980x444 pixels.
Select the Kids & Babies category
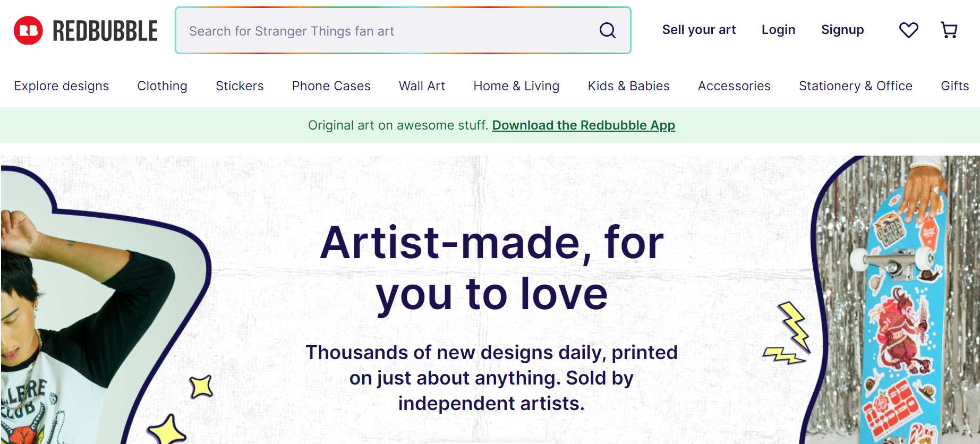(628, 86)
